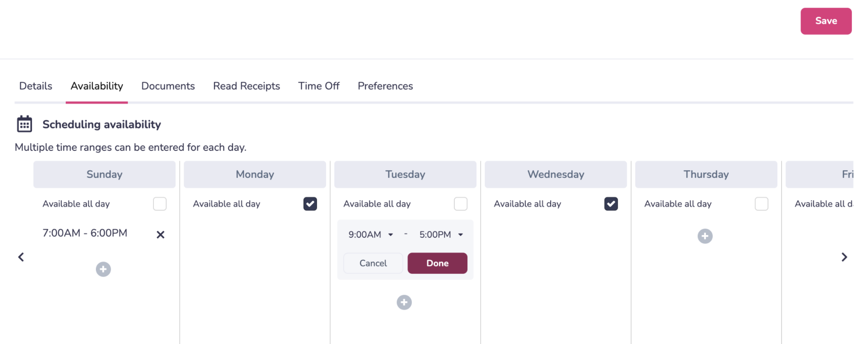The height and width of the screenshot is (344, 868).
Task: Cancel the Tuesday time range edit
Action: [373, 263]
